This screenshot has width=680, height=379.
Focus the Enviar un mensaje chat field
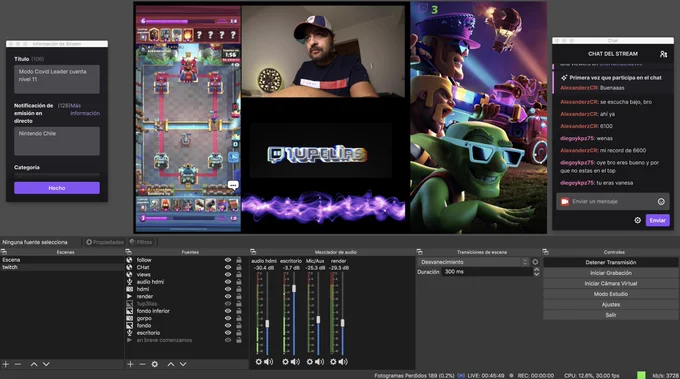613,202
